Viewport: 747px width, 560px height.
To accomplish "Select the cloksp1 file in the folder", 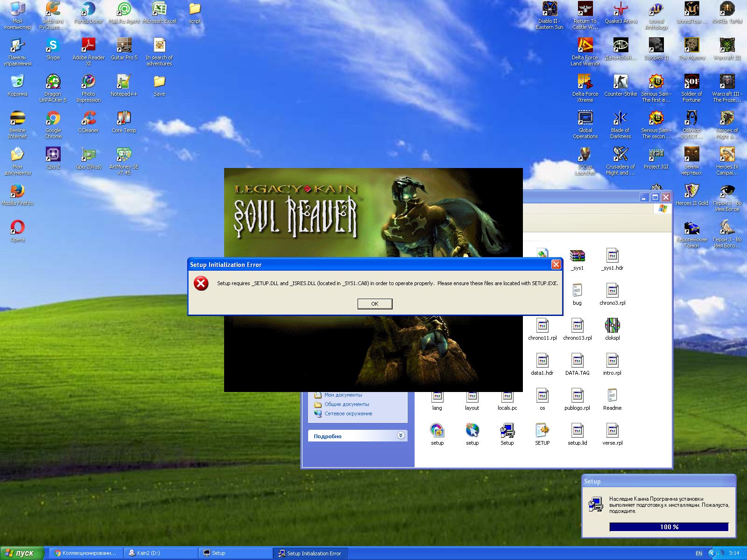I will [x=612, y=326].
